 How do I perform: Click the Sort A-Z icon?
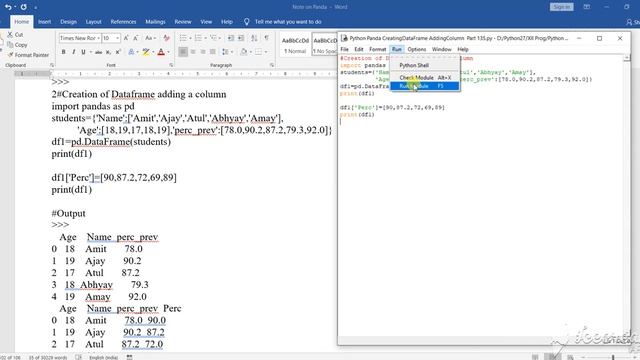coord(254,38)
